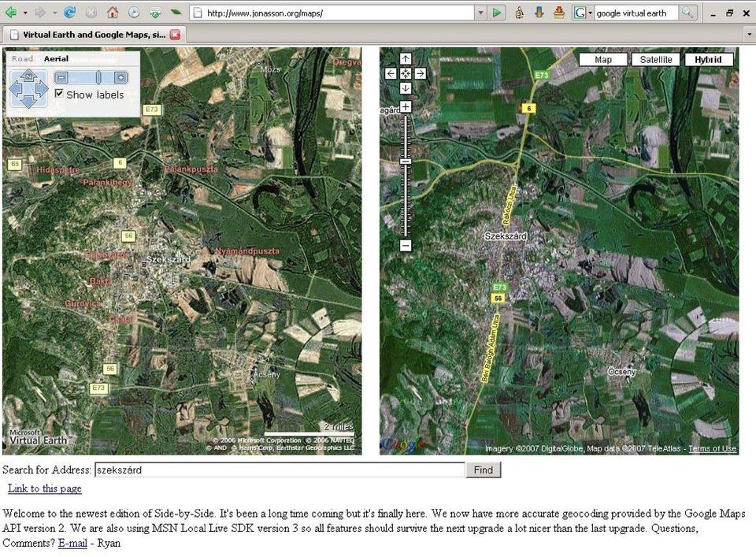The height and width of the screenshot is (557, 756).
Task: Go back with the browser Back arrow
Action: (11, 13)
